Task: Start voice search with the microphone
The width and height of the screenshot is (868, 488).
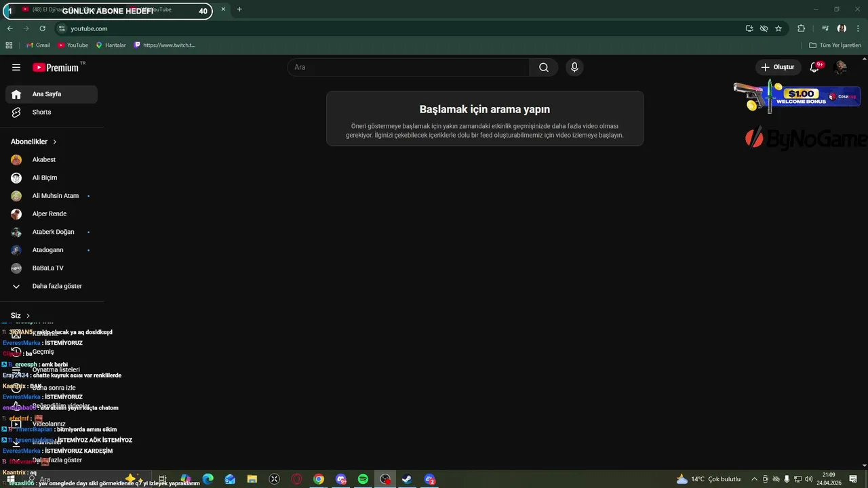Action: [x=574, y=67]
